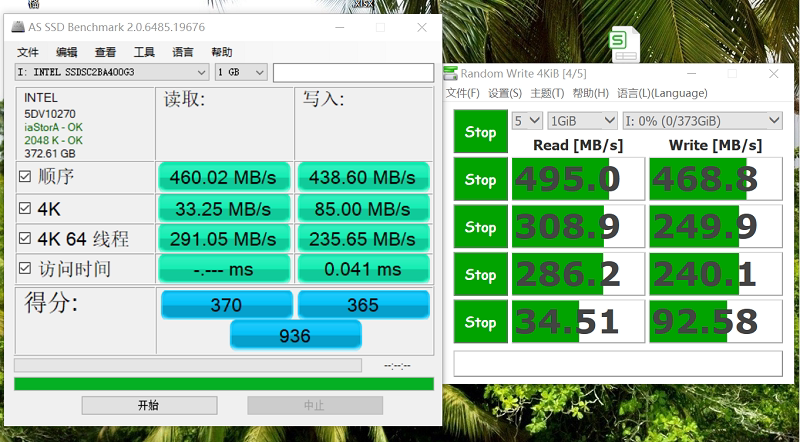Click the 936 total score

[295, 335]
